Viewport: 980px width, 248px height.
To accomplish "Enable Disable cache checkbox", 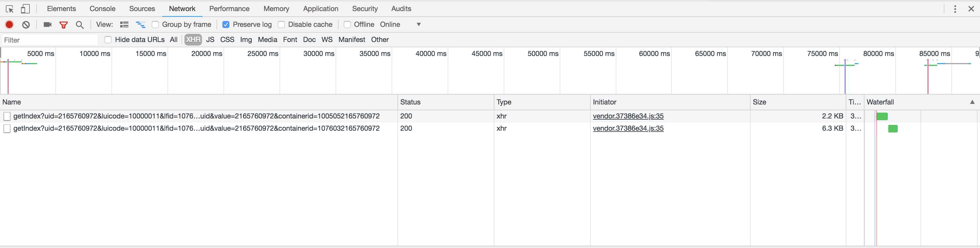I will (282, 25).
